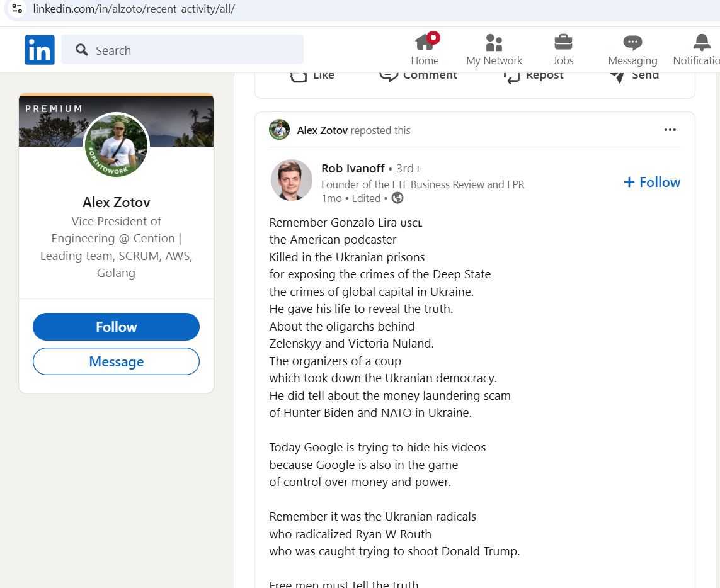Screen dimensions: 720x588
Task: Click the '3rd+' connection degree label
Action: (x=408, y=169)
